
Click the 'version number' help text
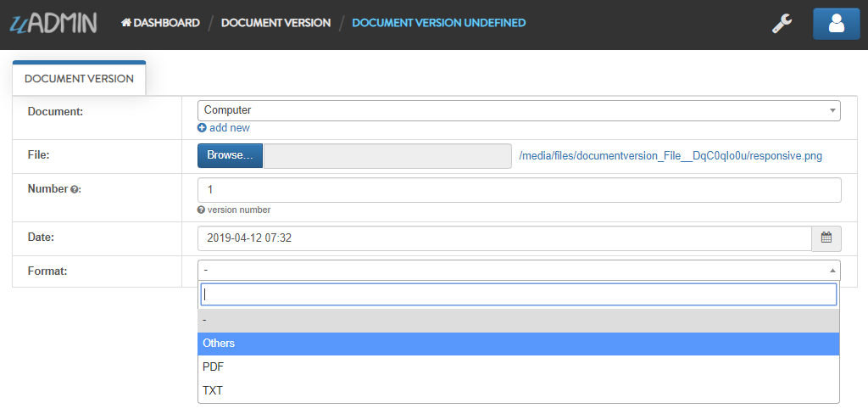238,210
